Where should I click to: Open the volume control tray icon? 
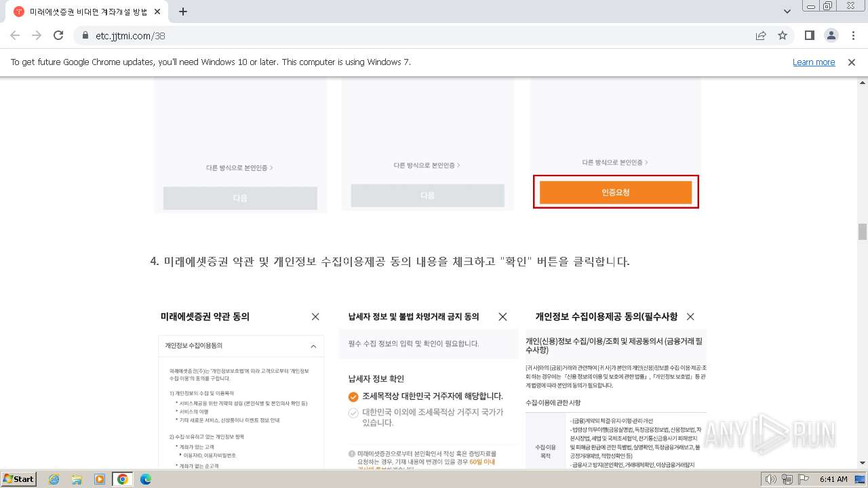[770, 479]
